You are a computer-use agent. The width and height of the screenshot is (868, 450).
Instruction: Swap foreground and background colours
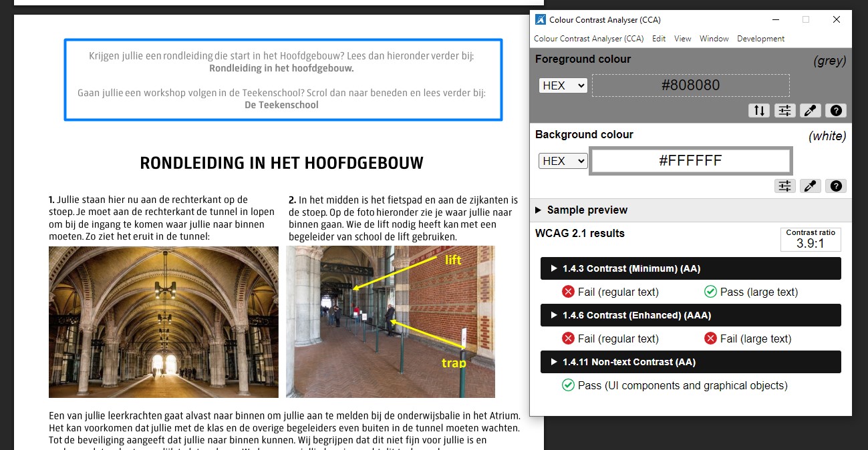759,111
